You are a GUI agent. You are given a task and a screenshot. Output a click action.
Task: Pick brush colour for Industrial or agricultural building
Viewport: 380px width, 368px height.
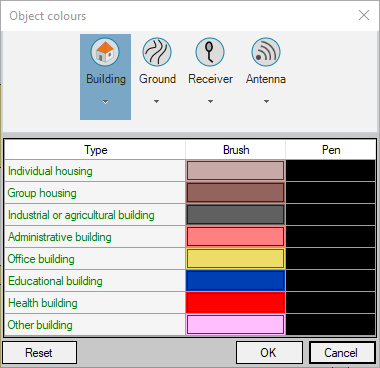tap(235, 215)
